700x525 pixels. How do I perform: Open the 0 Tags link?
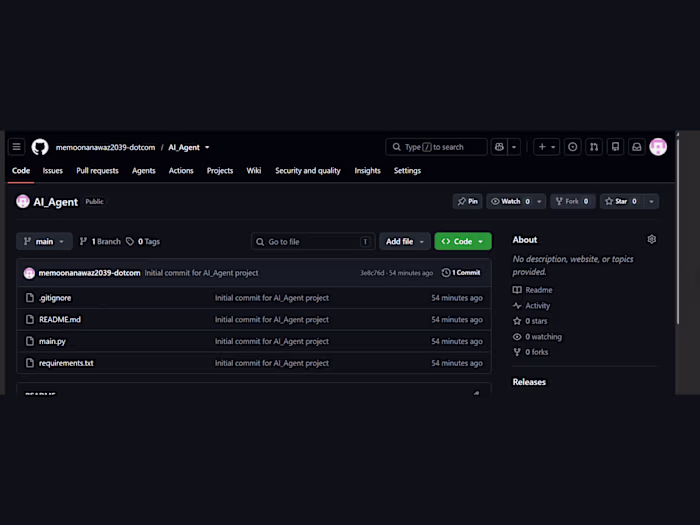click(x=143, y=242)
